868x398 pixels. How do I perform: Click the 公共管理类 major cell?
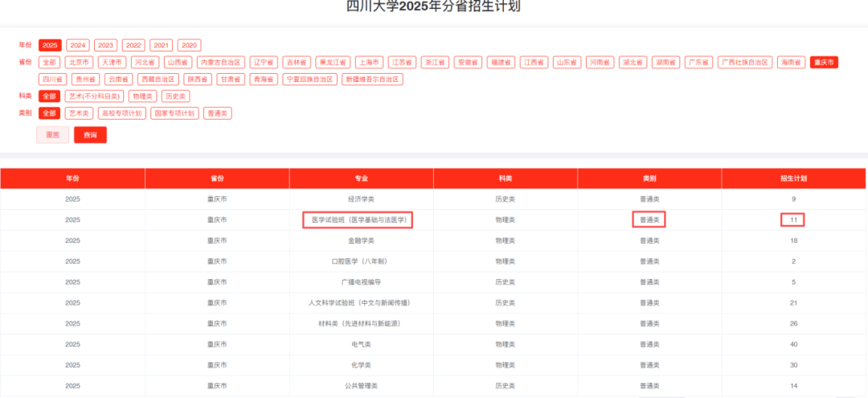[362, 386]
